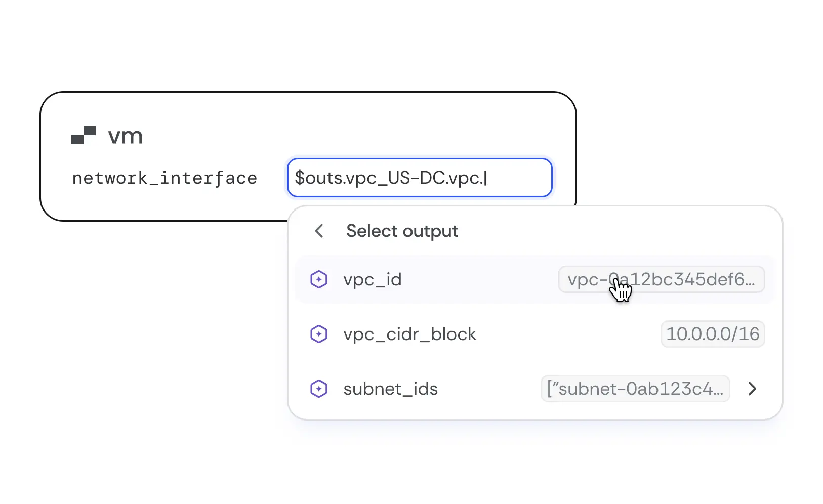
Task: Click the "Select output" header title
Action: [x=402, y=231]
